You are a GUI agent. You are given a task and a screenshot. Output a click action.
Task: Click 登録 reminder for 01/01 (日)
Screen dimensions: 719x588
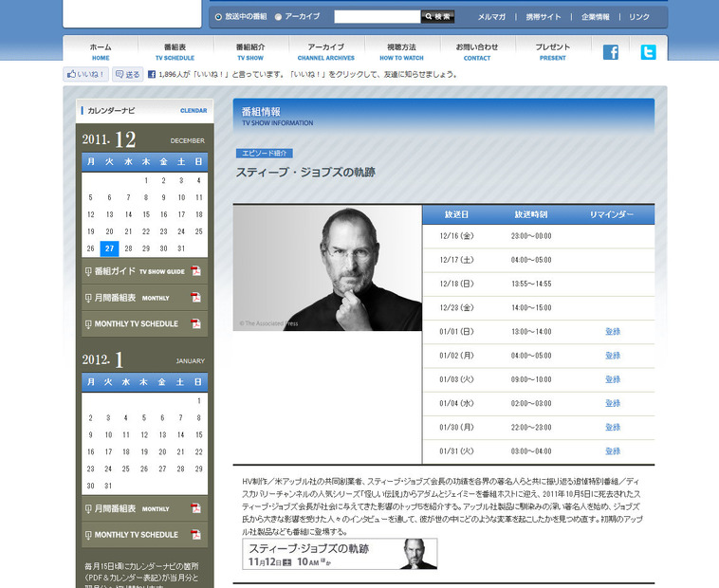612,331
